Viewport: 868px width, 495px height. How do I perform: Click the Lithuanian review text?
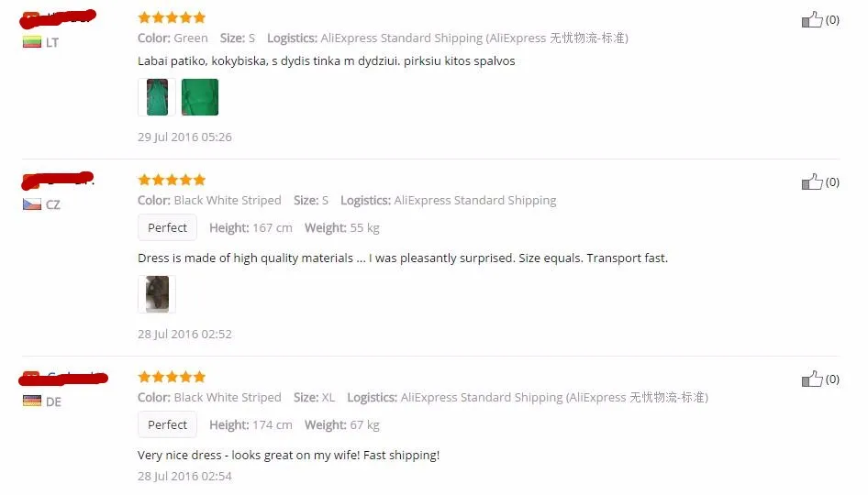pyautogui.click(x=326, y=60)
